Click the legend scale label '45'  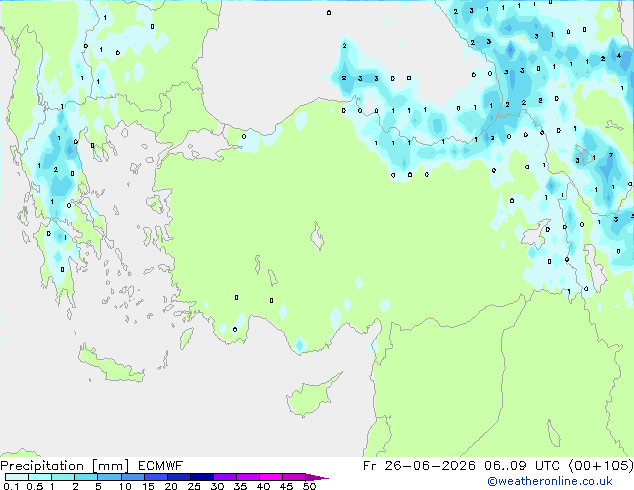(286, 486)
